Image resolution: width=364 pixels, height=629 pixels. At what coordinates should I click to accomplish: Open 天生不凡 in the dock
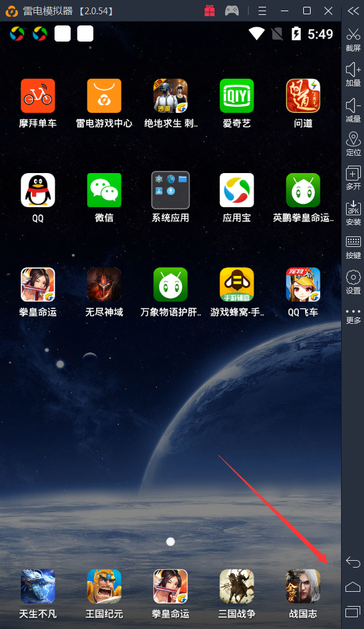tap(38, 586)
